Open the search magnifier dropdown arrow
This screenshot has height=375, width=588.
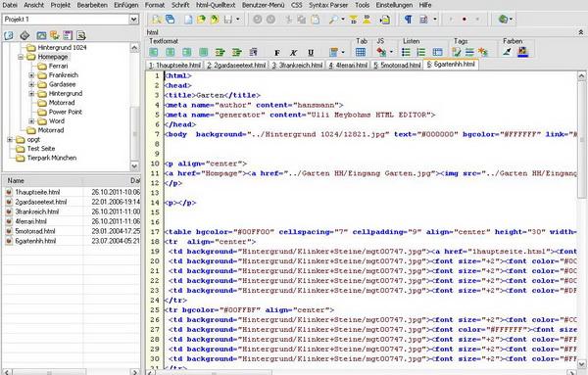[343, 20]
